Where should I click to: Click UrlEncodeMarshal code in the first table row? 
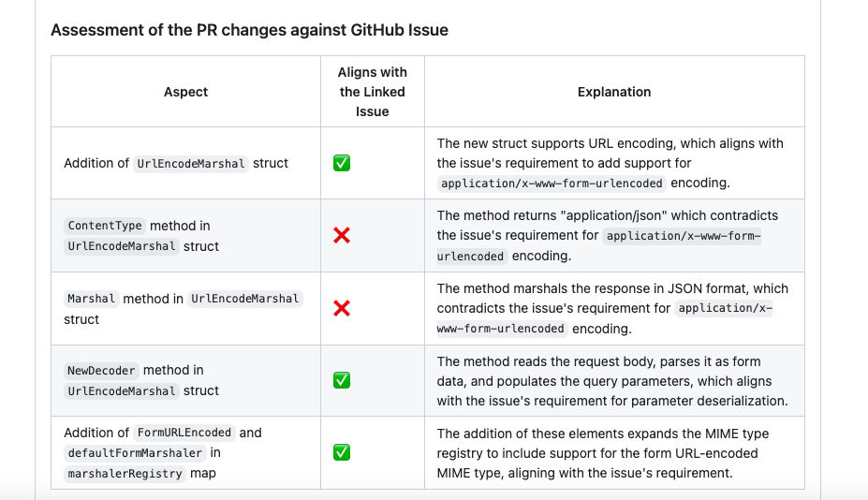point(191,164)
